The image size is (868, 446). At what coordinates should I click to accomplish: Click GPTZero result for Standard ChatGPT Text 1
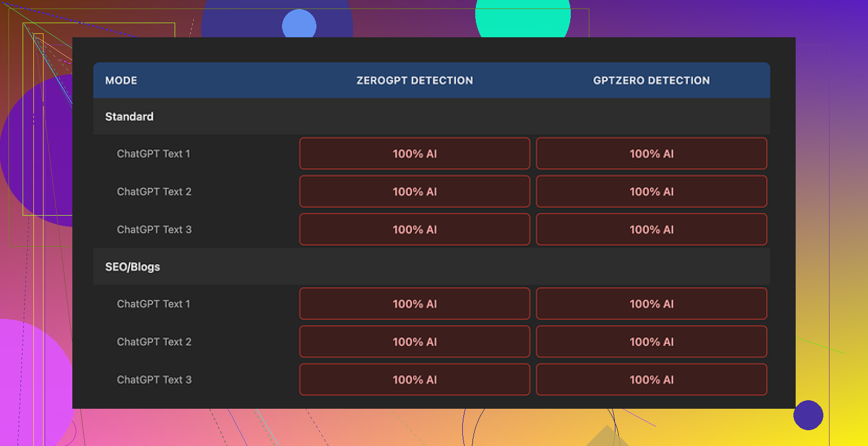click(x=651, y=154)
